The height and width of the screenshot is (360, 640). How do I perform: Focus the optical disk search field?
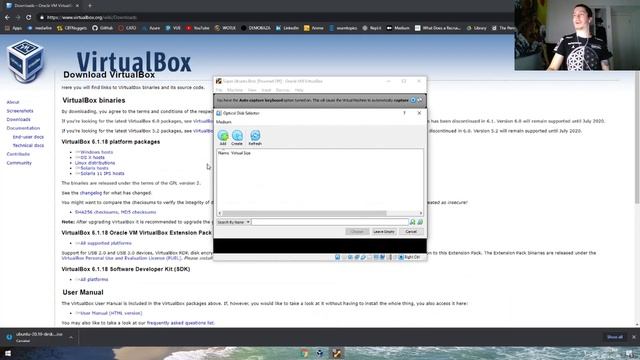[330, 222]
